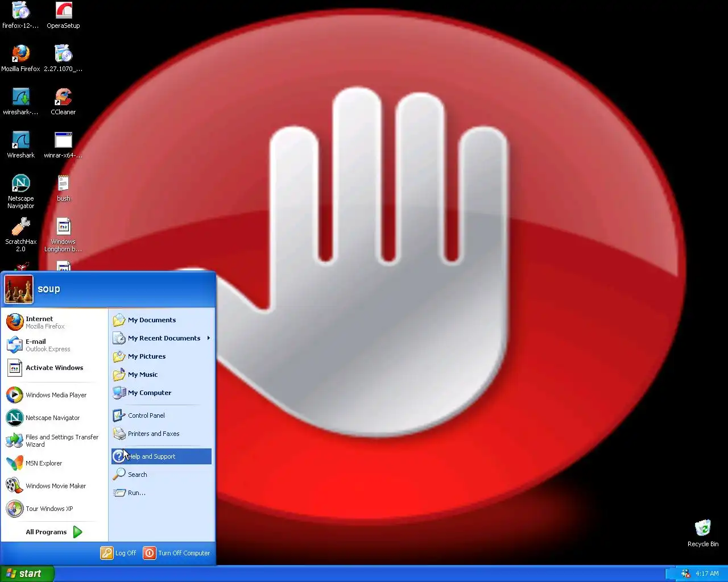Viewport: 728px width, 582px height.
Task: Launch Mozilla Firefox desktop shortcut
Action: (x=20, y=59)
